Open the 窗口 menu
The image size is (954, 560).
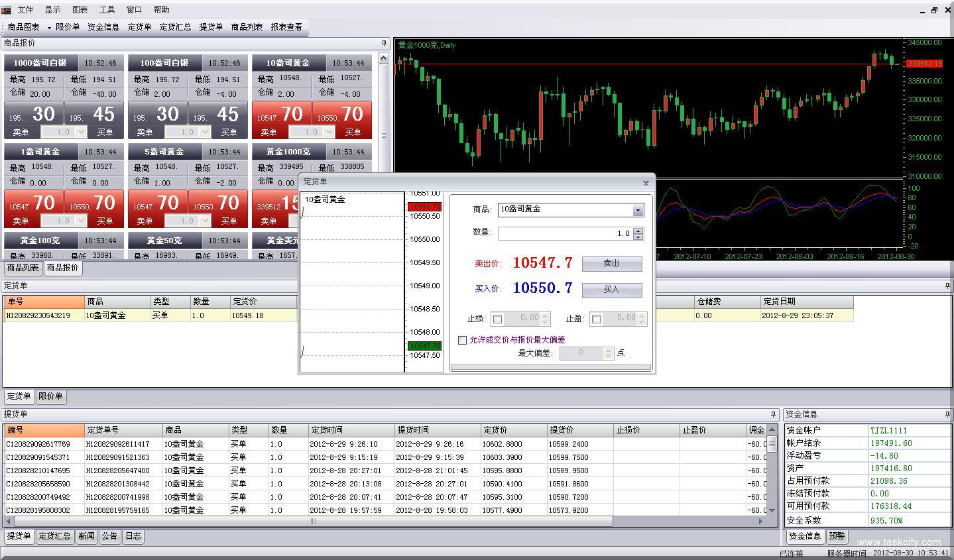pyautogui.click(x=134, y=10)
